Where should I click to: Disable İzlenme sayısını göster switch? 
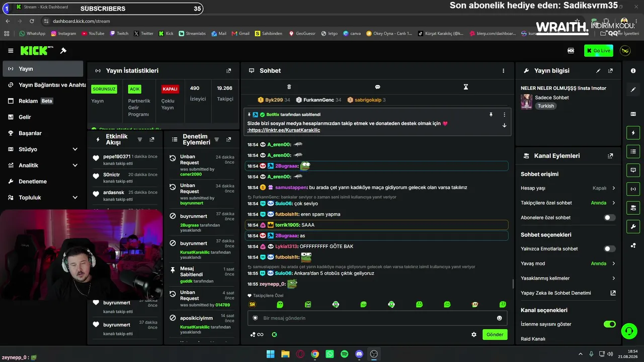tap(609, 324)
